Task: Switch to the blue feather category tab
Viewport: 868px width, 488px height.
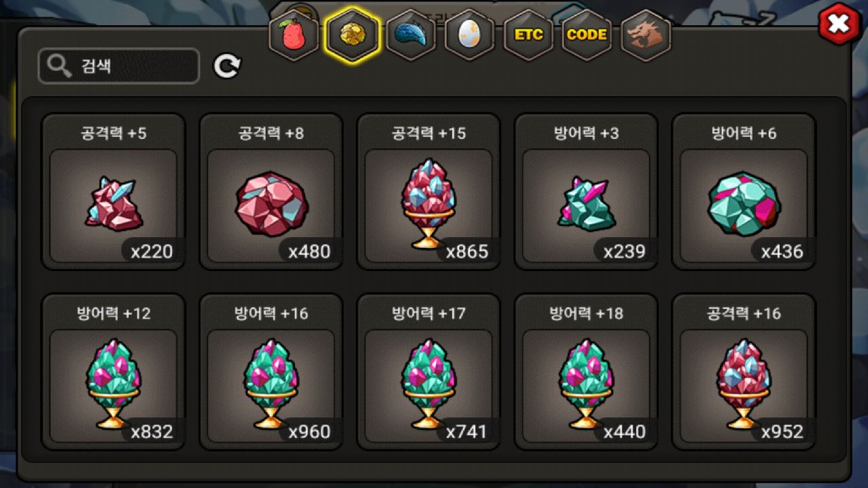Action: tap(411, 35)
